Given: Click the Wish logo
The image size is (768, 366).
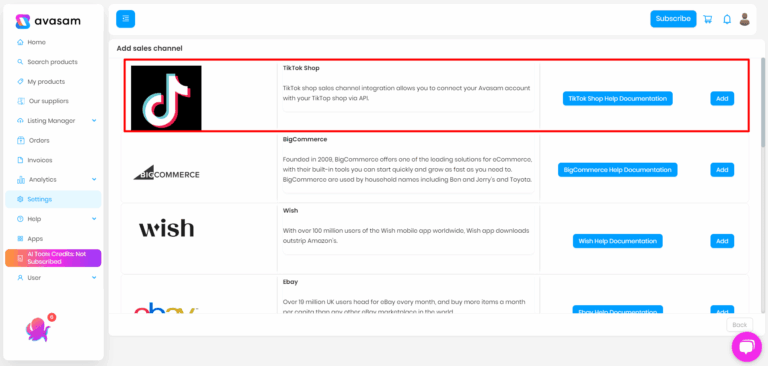Looking at the screenshot, I should pyautogui.click(x=167, y=228).
